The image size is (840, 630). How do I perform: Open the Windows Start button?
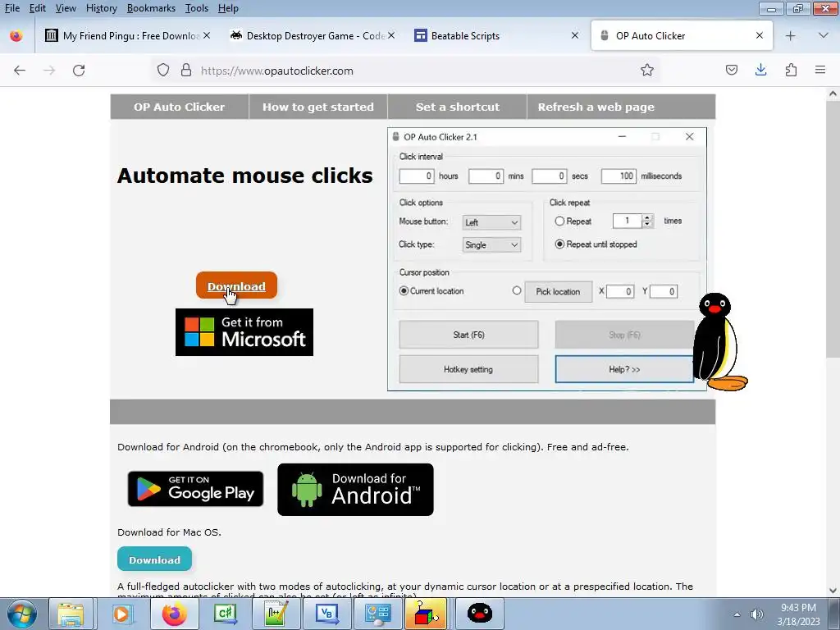(x=22, y=614)
